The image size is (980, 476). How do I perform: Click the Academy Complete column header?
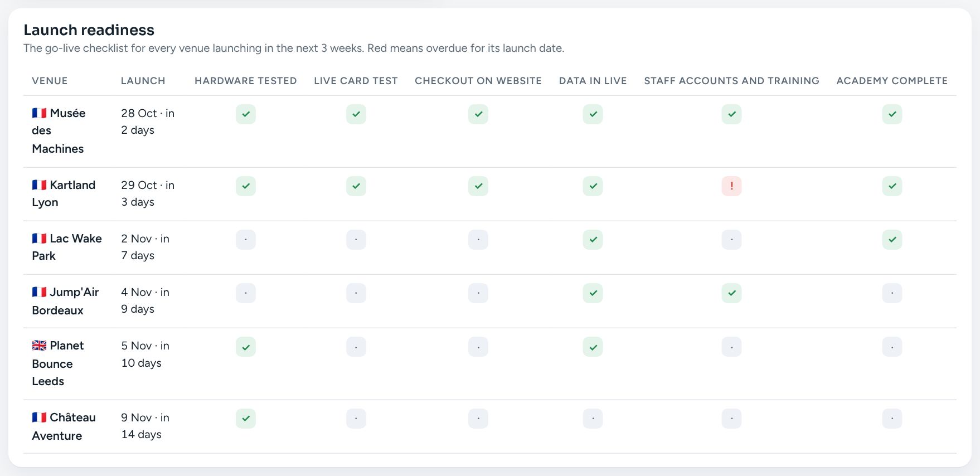pyautogui.click(x=892, y=81)
